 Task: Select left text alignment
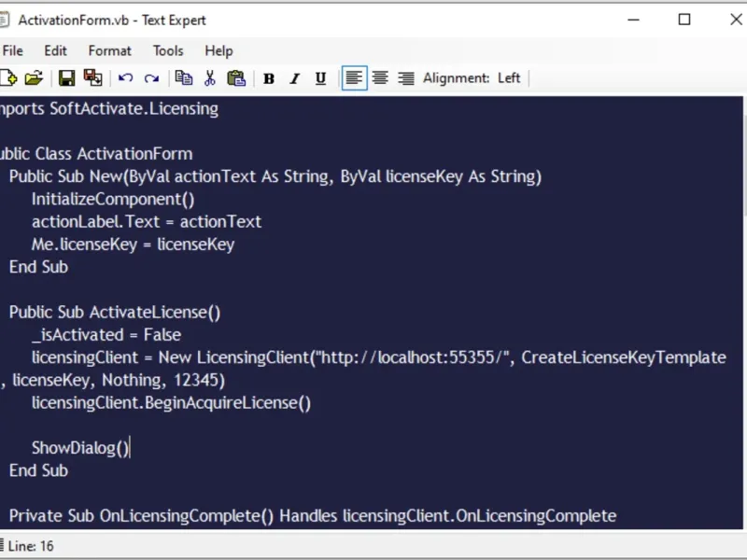point(354,77)
